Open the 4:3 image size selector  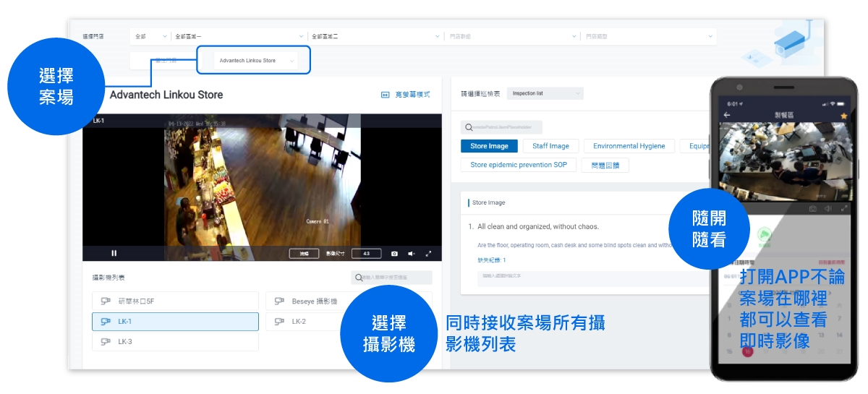click(366, 254)
